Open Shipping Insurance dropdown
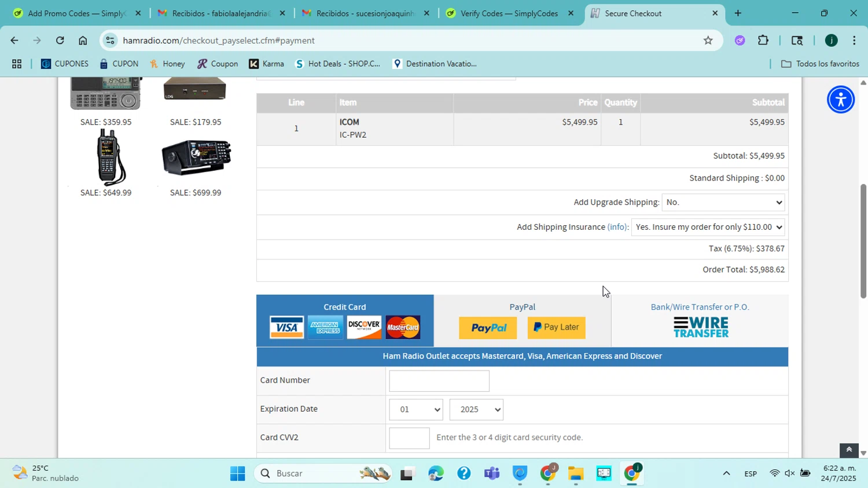Viewport: 868px width, 488px height. [708, 228]
